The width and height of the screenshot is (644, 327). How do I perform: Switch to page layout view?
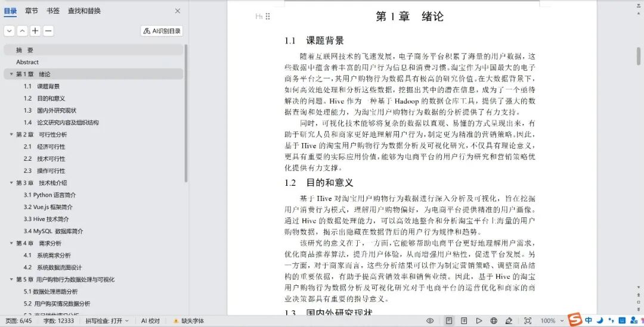[x=449, y=321]
